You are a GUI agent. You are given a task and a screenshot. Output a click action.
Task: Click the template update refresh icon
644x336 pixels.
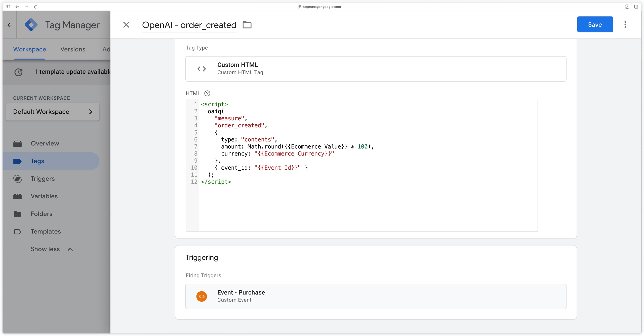(x=18, y=72)
